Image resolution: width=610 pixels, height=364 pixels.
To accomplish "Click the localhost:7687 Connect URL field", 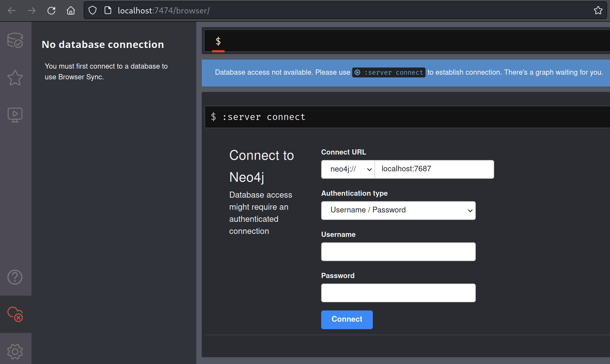I will pos(434,169).
